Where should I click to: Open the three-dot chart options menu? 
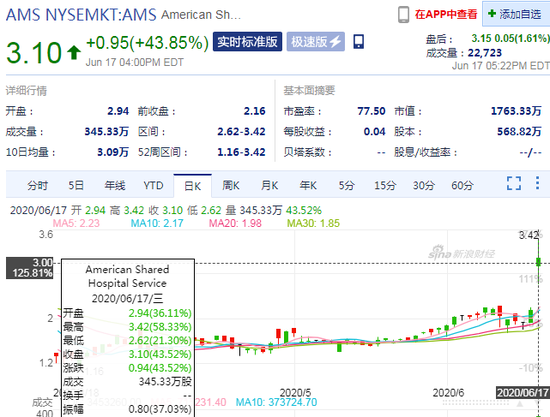click(x=537, y=183)
